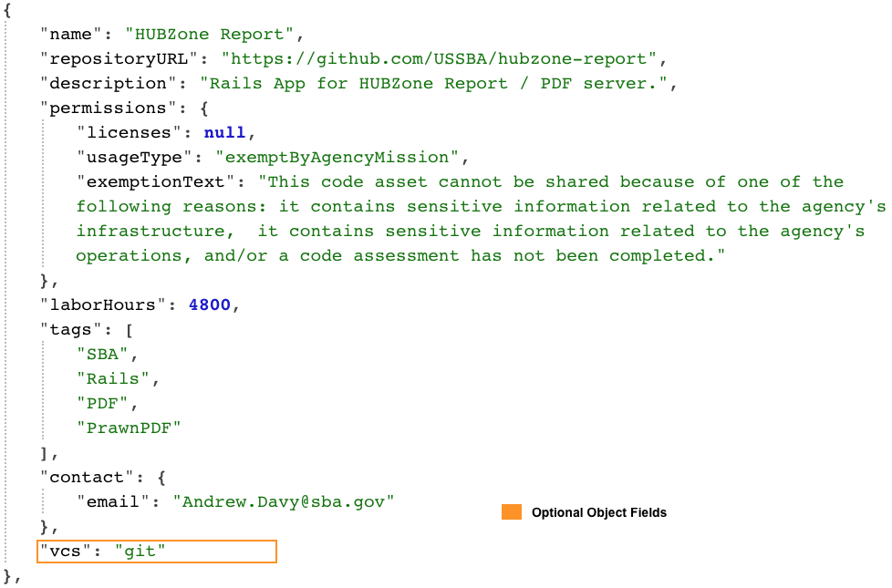Screen dimensions: 892x588
Task: Click the "PrawnPDF" tag entry
Action: (129, 428)
